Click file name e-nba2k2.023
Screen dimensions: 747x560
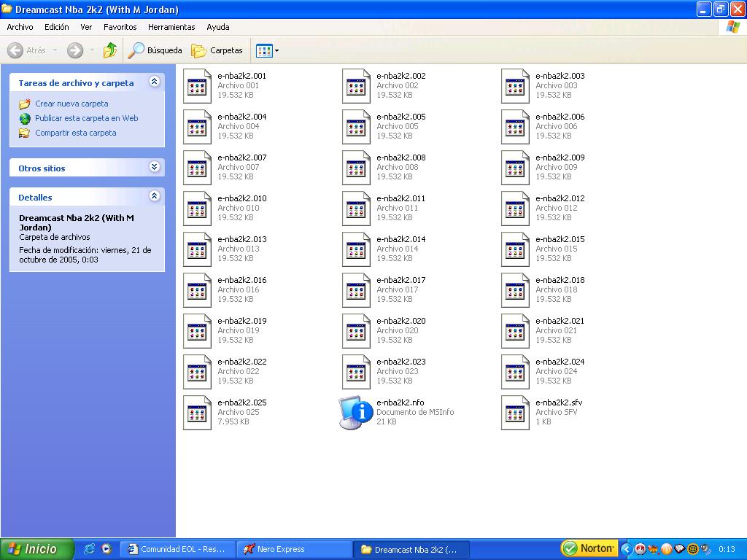point(401,362)
